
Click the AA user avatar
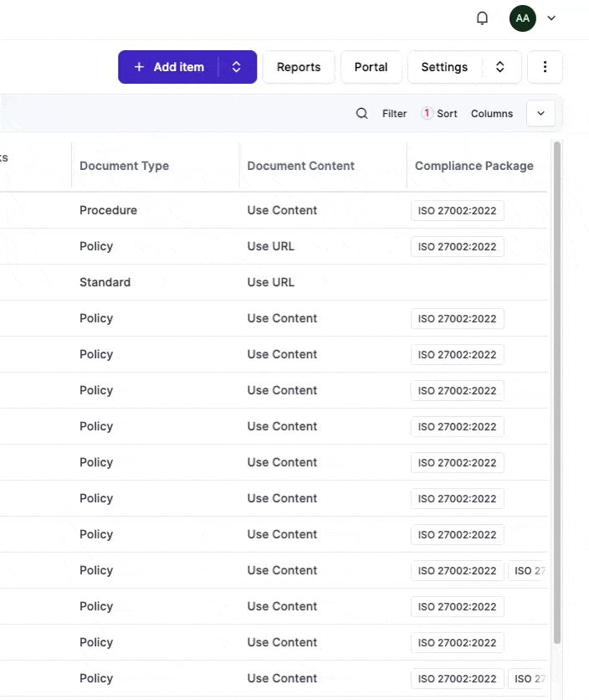coord(522,18)
